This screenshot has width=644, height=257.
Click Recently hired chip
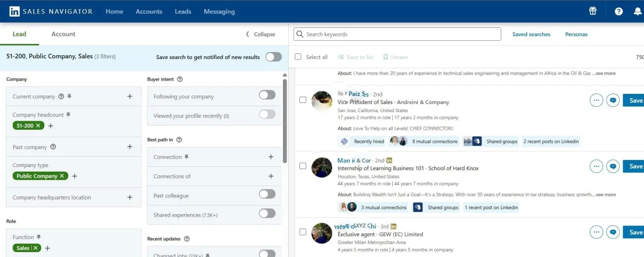click(363, 142)
